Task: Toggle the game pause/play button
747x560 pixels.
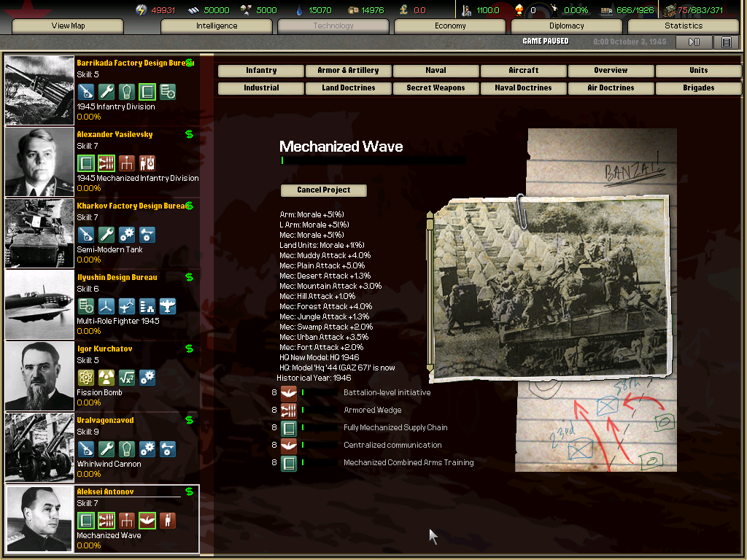Action: pyautogui.click(x=694, y=42)
